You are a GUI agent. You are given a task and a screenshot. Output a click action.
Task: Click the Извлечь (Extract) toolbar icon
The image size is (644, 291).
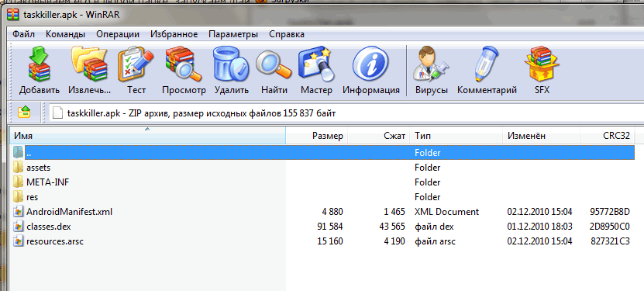[x=90, y=64]
